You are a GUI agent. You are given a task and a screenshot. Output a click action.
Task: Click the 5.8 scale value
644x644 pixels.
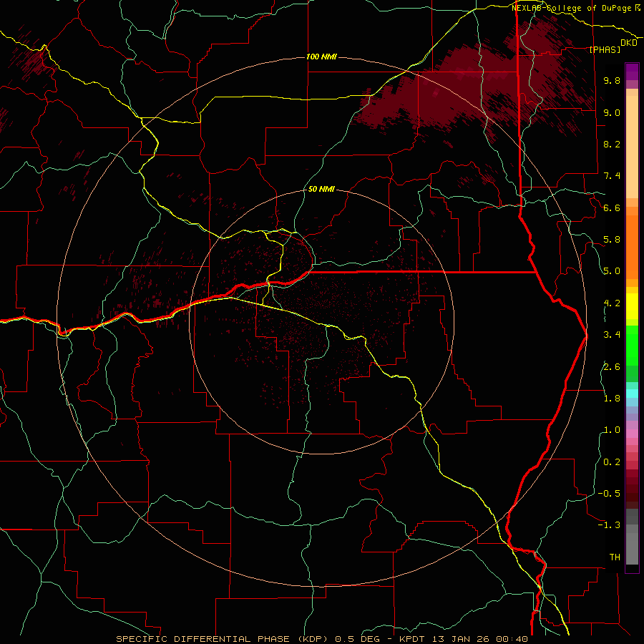[x=612, y=240]
